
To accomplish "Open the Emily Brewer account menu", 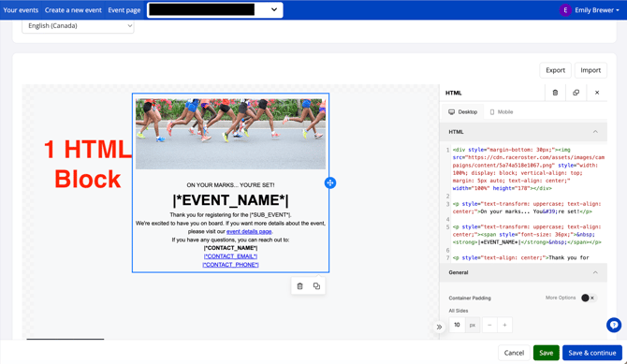I will (597, 10).
